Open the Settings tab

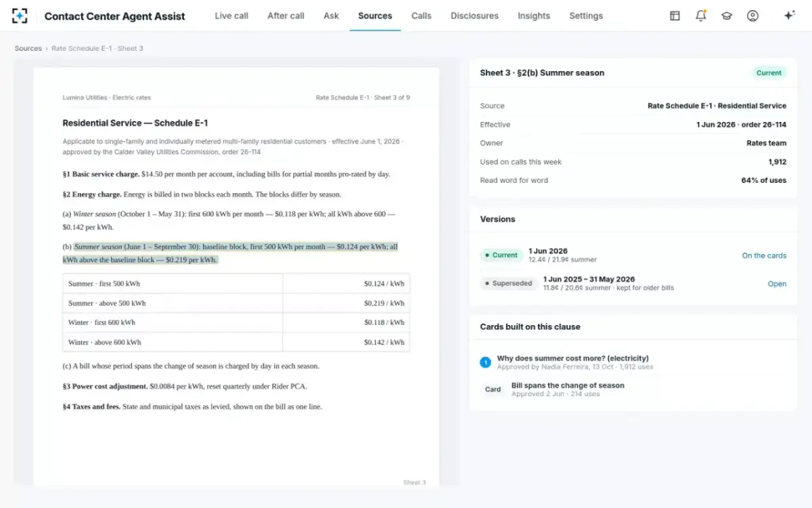tap(586, 16)
